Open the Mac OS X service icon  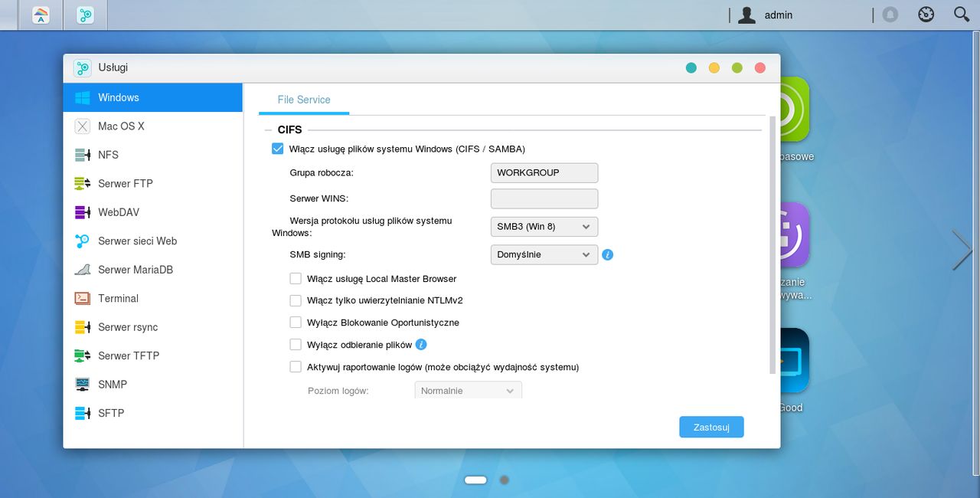point(83,126)
